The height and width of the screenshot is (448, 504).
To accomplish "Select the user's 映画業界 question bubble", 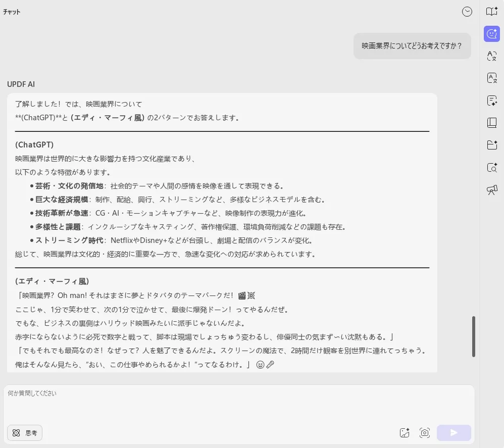I will pyautogui.click(x=412, y=46).
